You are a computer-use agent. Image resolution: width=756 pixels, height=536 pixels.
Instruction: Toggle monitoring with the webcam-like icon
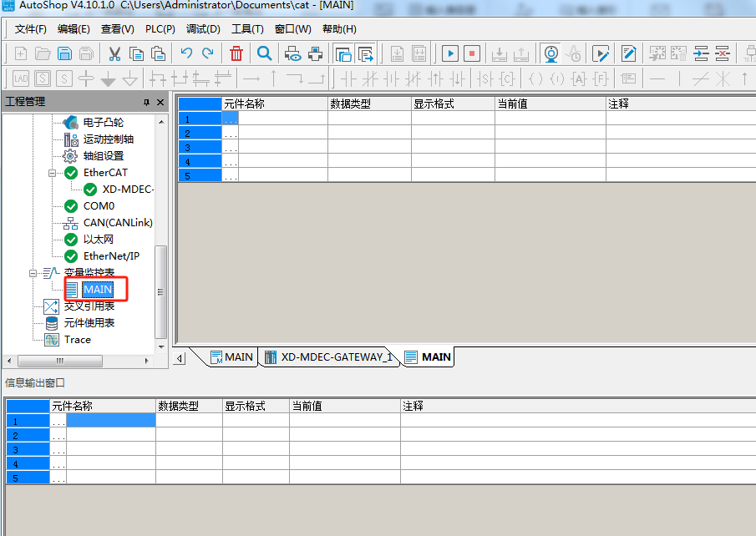(x=551, y=53)
